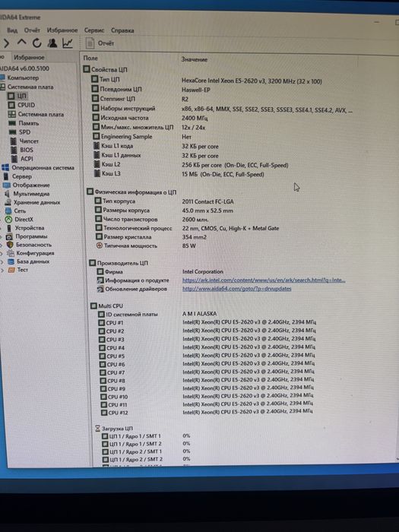399x532 pixels.
Task: Click the Refresh toolbar icon
Action: click(37, 43)
